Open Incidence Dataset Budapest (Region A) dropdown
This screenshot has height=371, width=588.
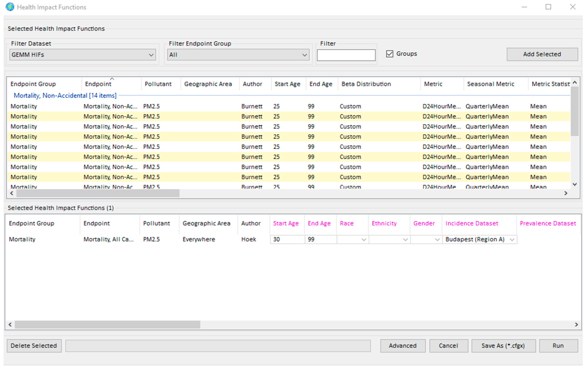[480, 240]
